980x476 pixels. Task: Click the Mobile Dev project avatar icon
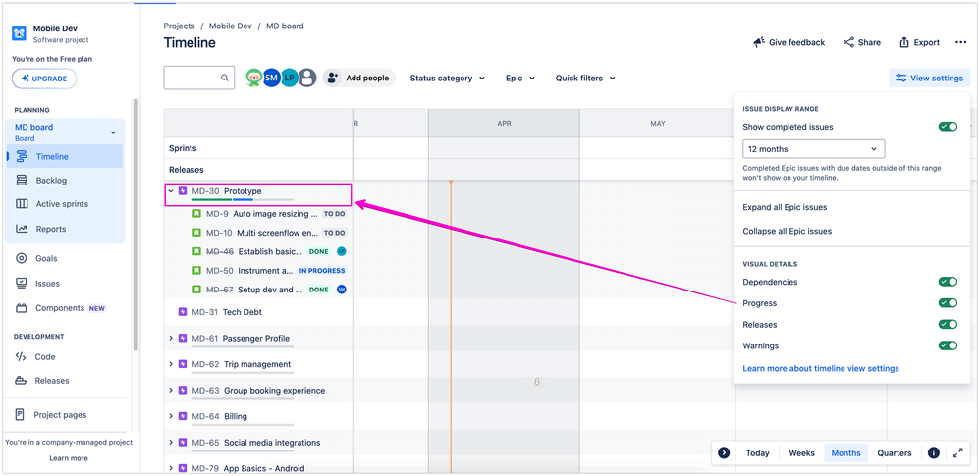pyautogui.click(x=19, y=33)
